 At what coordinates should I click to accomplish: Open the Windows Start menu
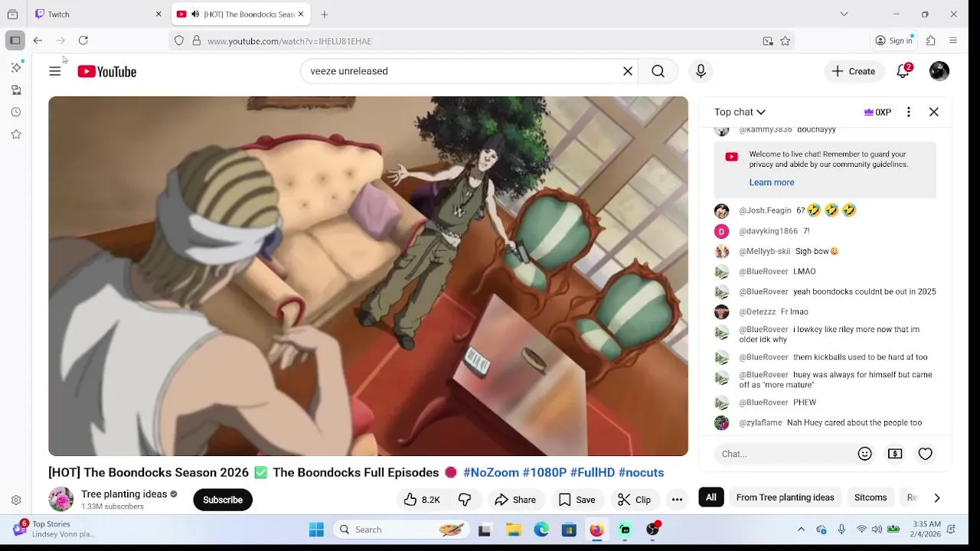(316, 530)
